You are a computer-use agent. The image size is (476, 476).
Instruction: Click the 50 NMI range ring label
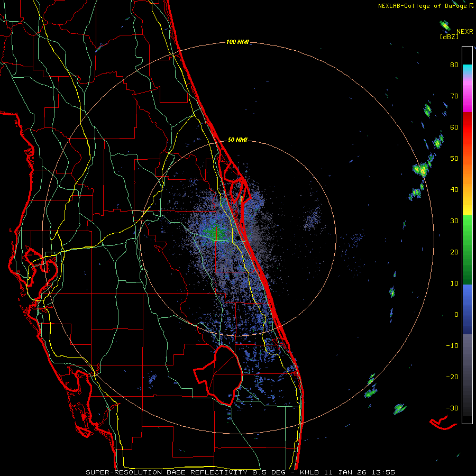pos(237,140)
